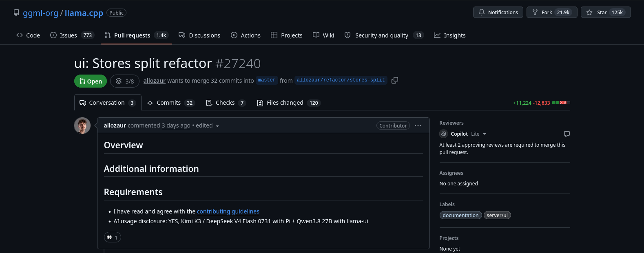
Task: Click the Public visibility badge
Action: pyautogui.click(x=116, y=13)
